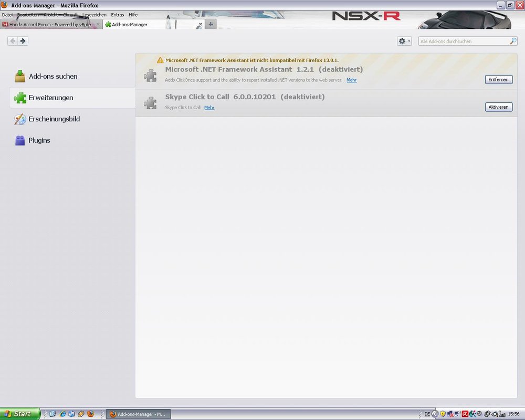Screen dimensions: 525x420
Task: Select the Erweiterungen puzzle icon
Action: [20, 98]
